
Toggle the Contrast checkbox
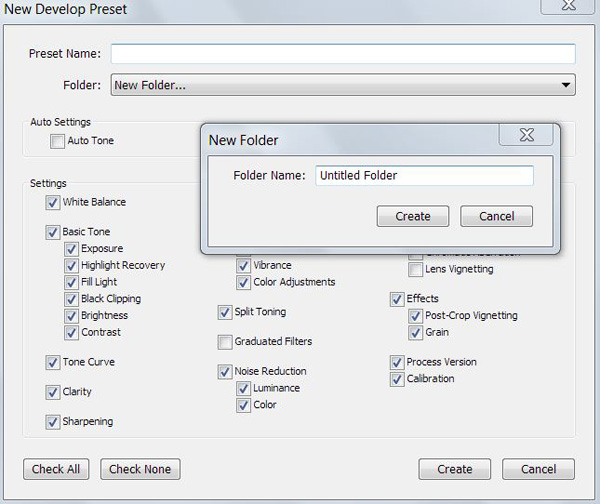coord(72,333)
